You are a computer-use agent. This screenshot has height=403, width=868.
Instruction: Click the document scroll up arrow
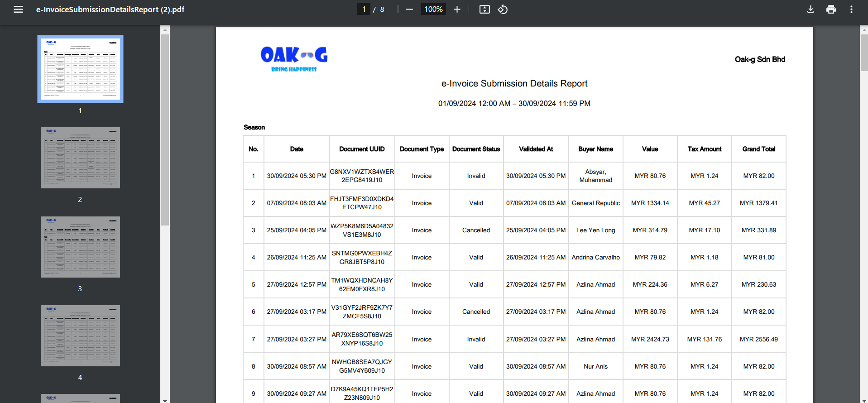pyautogui.click(x=864, y=30)
